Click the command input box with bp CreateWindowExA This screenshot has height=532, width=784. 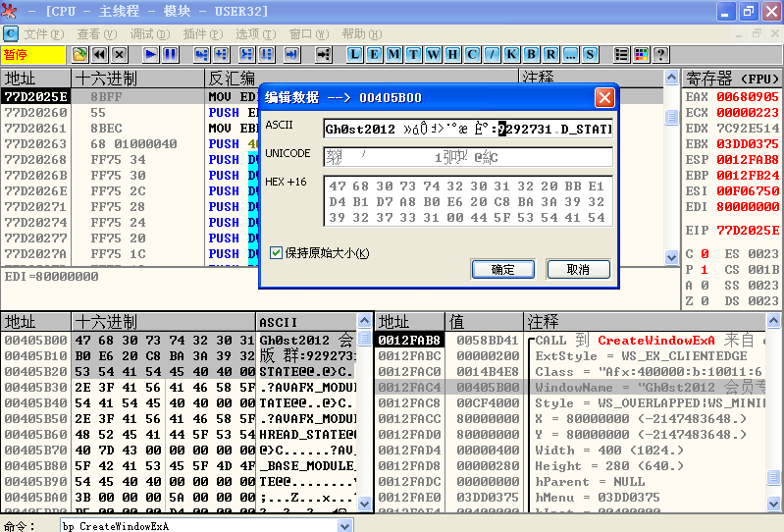click(x=199, y=525)
